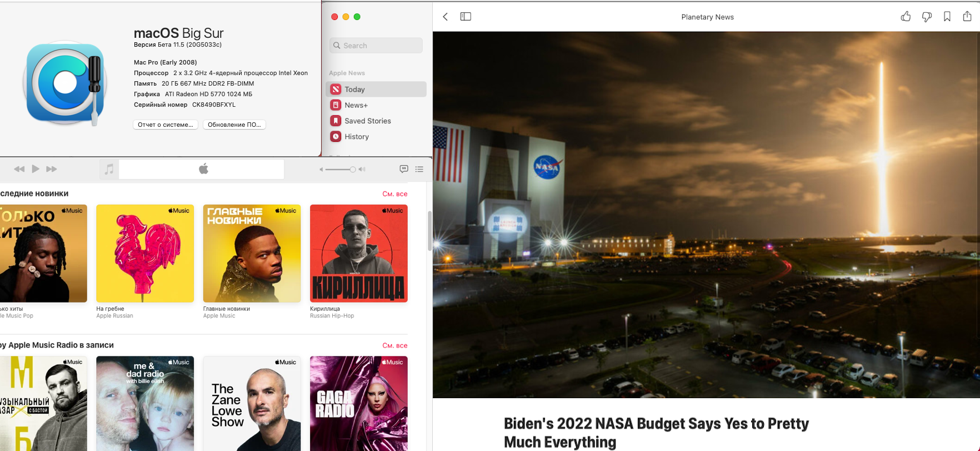Open the Кириллица playlist cover
The width and height of the screenshot is (980, 451).
pos(359,254)
